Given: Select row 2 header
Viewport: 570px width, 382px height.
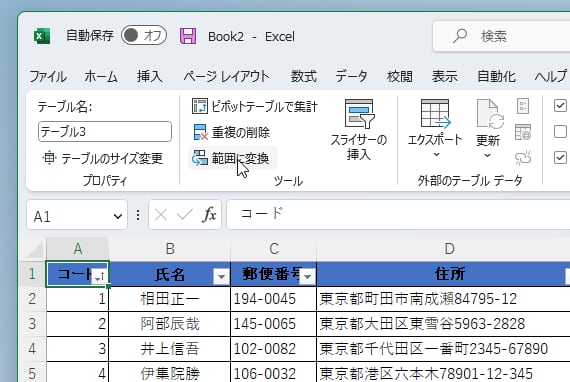Looking at the screenshot, I should click(32, 299).
